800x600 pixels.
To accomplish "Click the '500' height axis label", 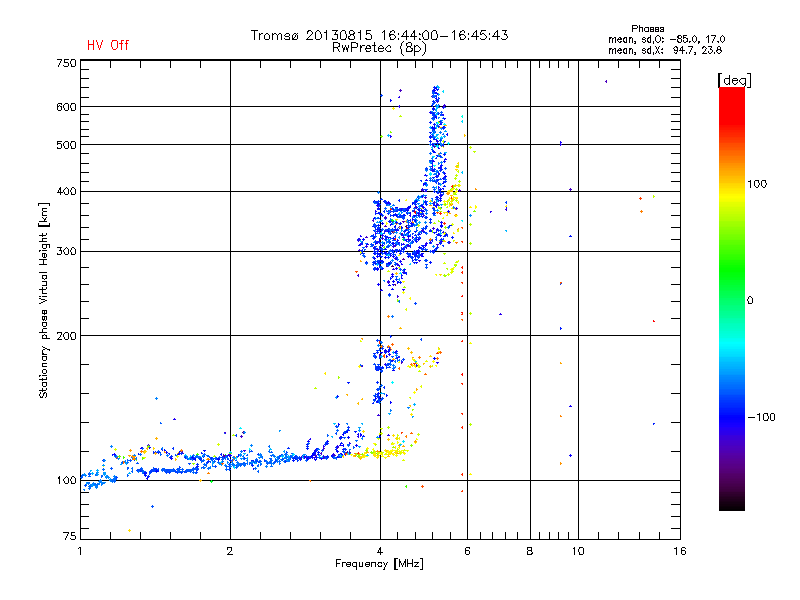I will point(66,145).
